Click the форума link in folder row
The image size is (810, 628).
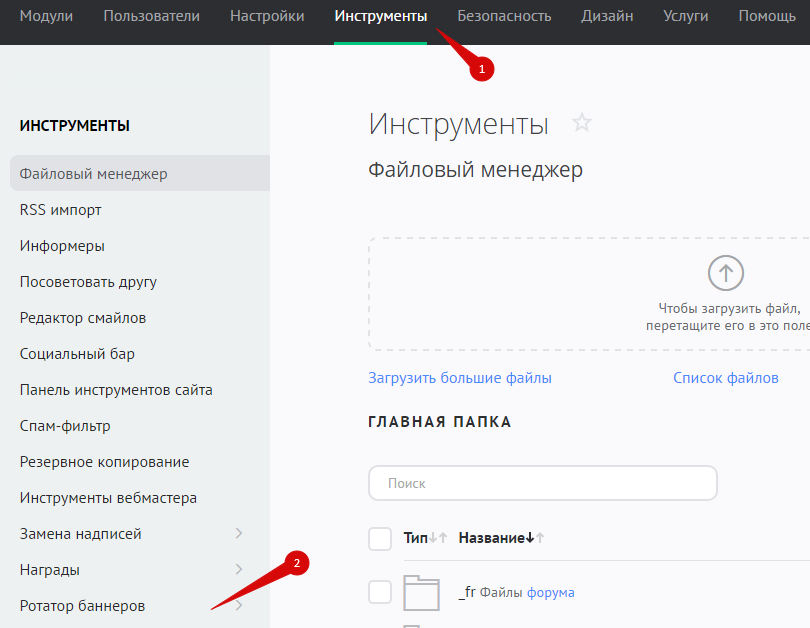551,592
